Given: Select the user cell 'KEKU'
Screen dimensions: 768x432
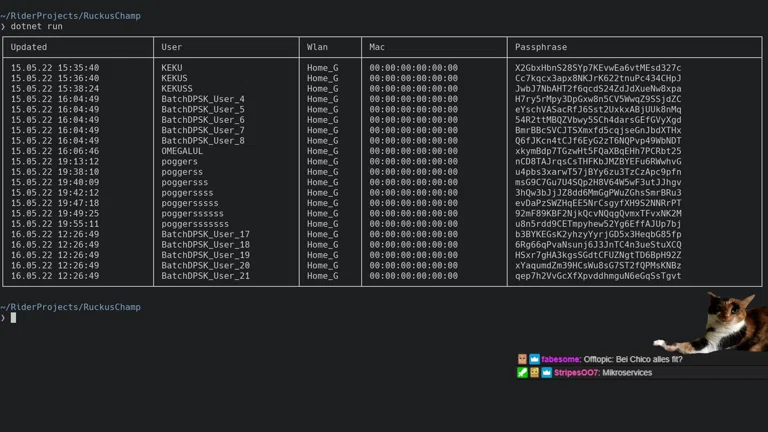Looking at the screenshot, I should point(171,68).
